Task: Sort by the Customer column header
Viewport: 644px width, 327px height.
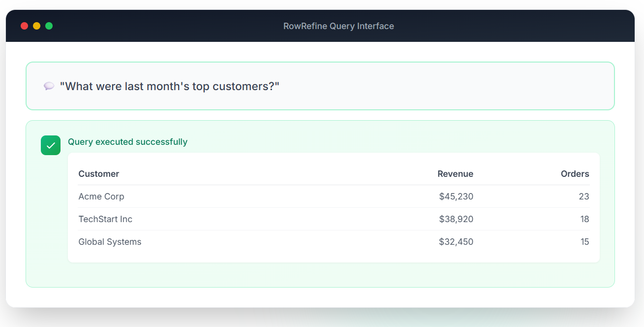Action: point(99,174)
